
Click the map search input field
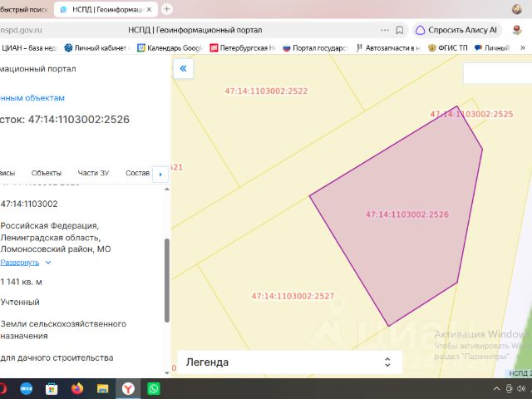(x=498, y=73)
